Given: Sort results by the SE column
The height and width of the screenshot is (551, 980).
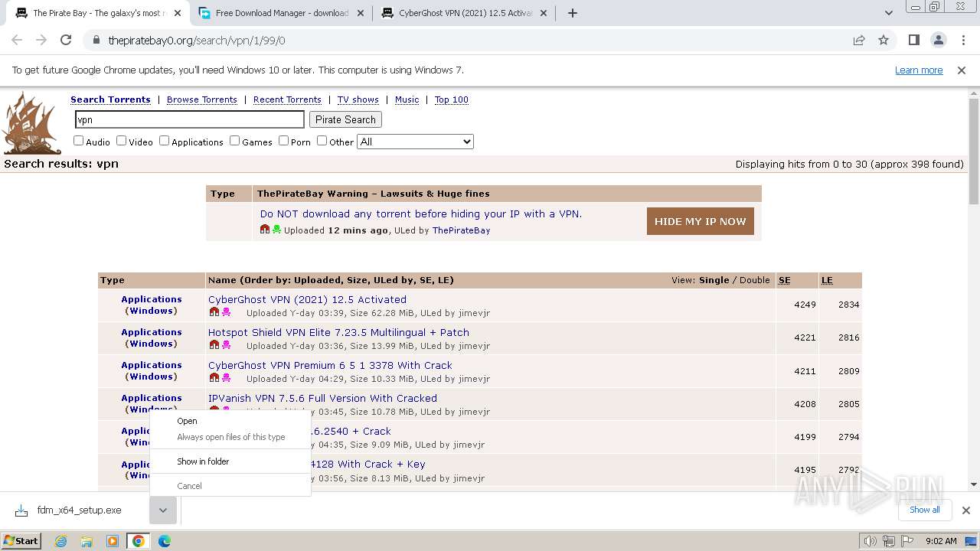Looking at the screenshot, I should [x=785, y=280].
